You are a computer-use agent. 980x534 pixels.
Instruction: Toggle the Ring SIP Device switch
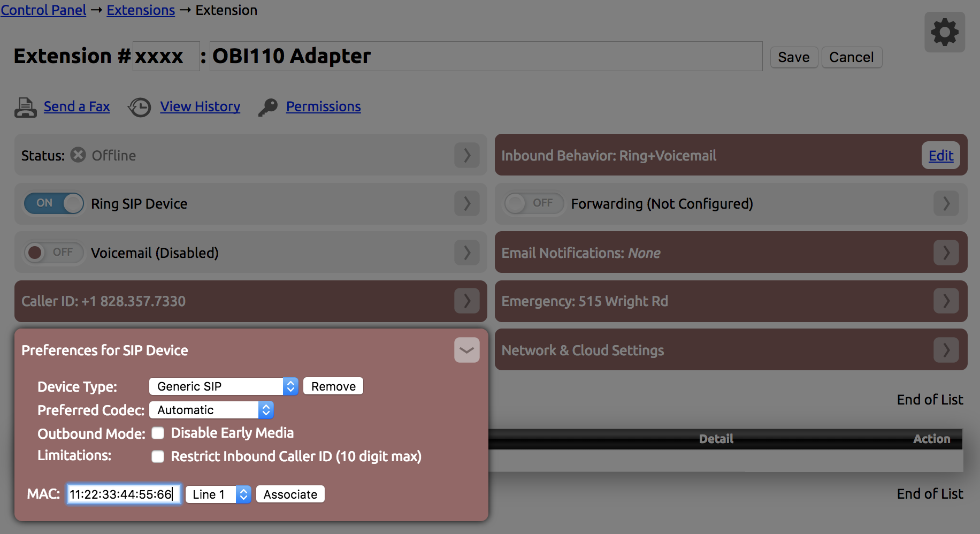click(54, 203)
